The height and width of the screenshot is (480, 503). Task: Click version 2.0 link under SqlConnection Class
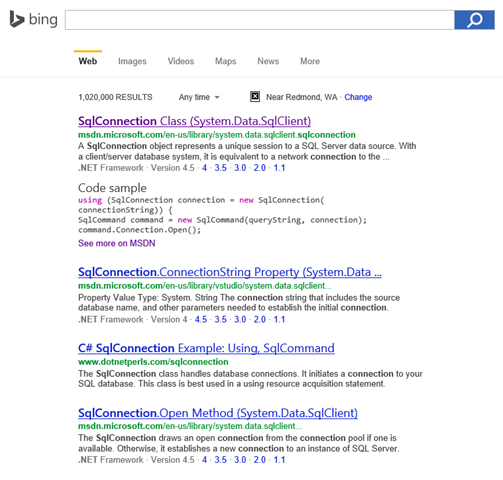click(x=260, y=168)
